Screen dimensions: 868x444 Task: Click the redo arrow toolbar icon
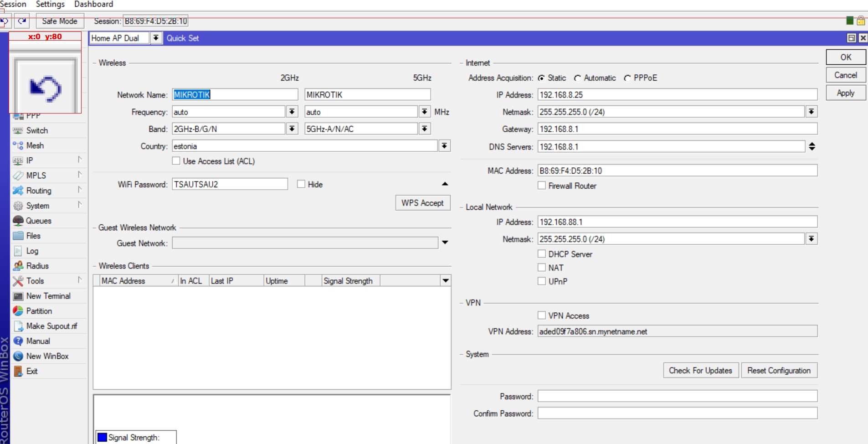point(21,21)
